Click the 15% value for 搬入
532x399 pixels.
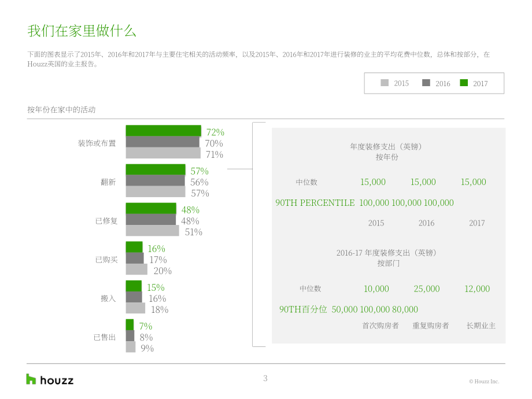click(x=156, y=287)
